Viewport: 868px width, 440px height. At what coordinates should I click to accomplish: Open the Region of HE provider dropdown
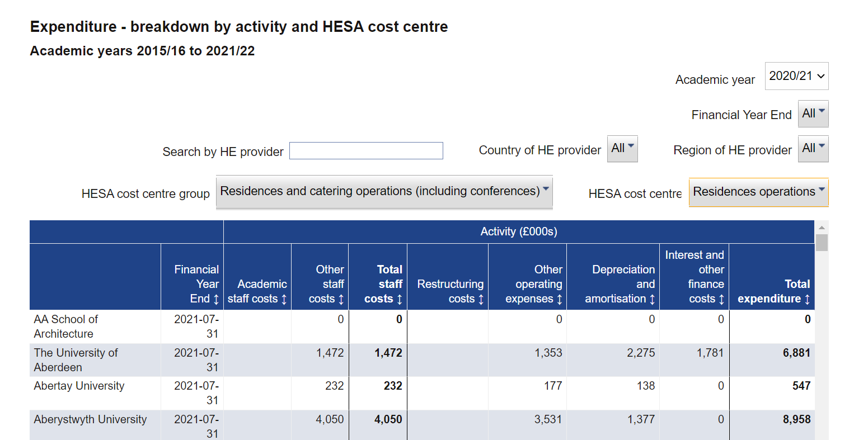pyautogui.click(x=813, y=149)
